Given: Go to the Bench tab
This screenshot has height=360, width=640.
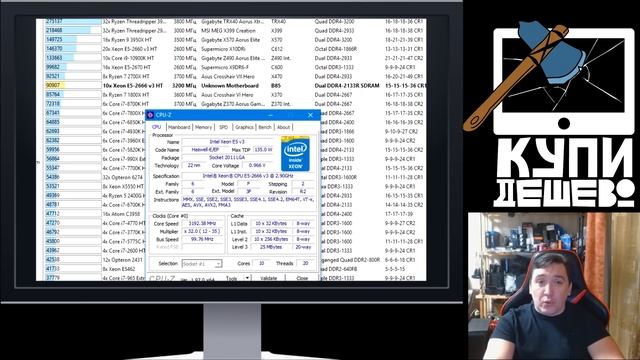Looking at the screenshot, I should click(x=265, y=127).
